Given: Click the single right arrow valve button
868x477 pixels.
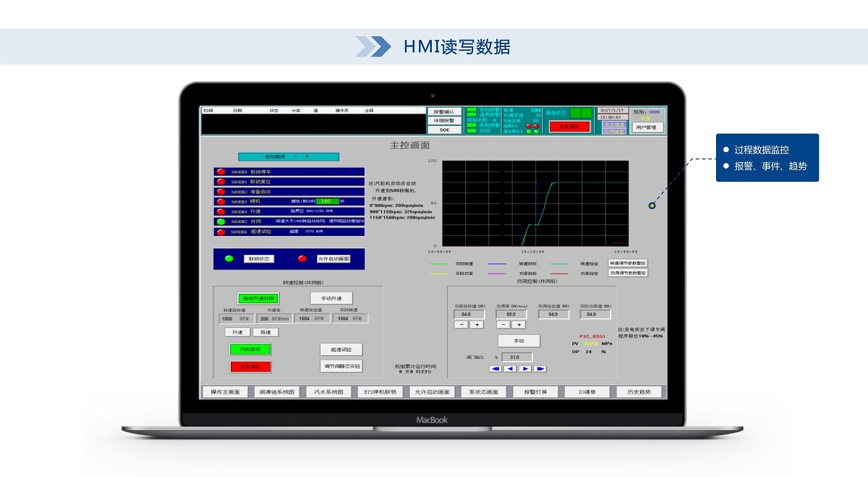Looking at the screenshot, I should coord(525,369).
